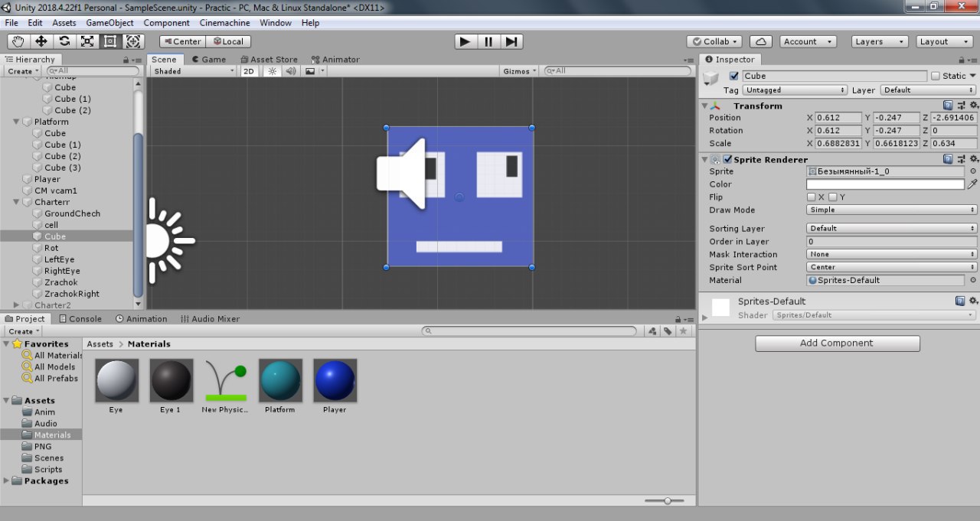Open the Gizmos dropdown
This screenshot has width=980, height=521.
pyautogui.click(x=520, y=71)
